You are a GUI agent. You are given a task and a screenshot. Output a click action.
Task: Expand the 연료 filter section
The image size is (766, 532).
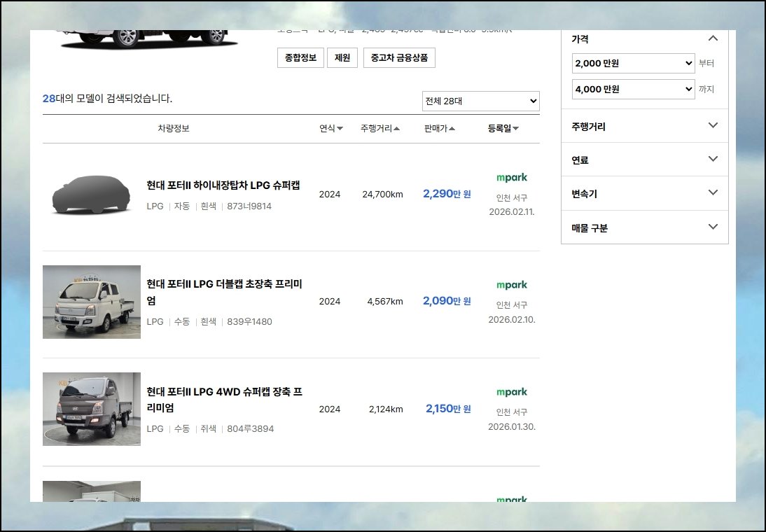coord(644,160)
